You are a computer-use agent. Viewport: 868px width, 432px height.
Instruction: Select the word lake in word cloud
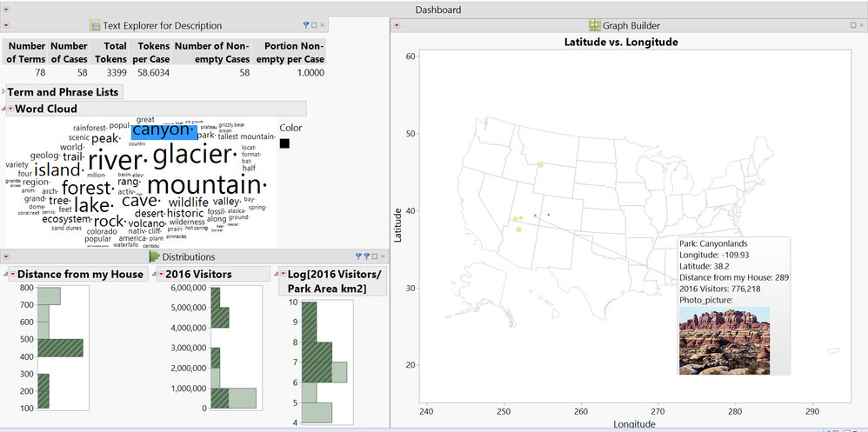pos(92,206)
